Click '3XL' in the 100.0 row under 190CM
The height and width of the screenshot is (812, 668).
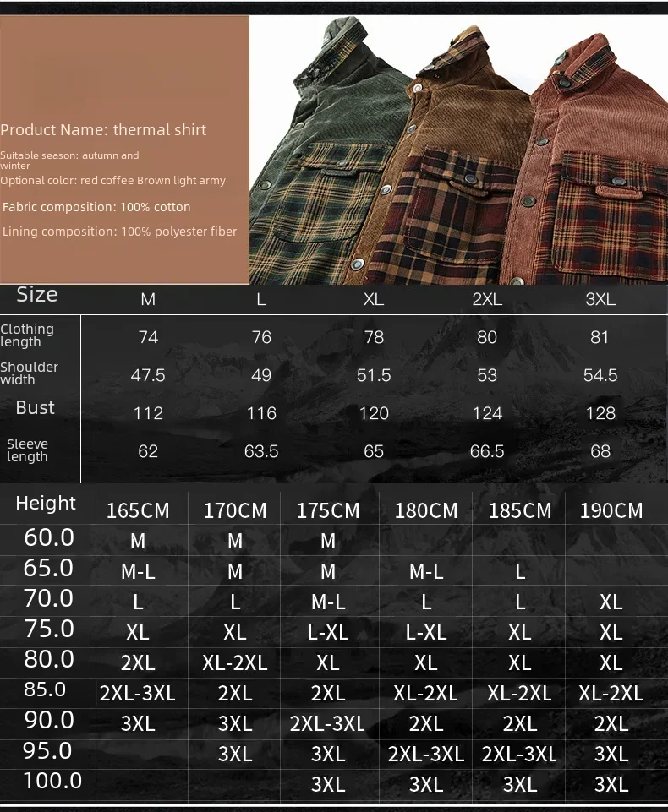[611, 785]
